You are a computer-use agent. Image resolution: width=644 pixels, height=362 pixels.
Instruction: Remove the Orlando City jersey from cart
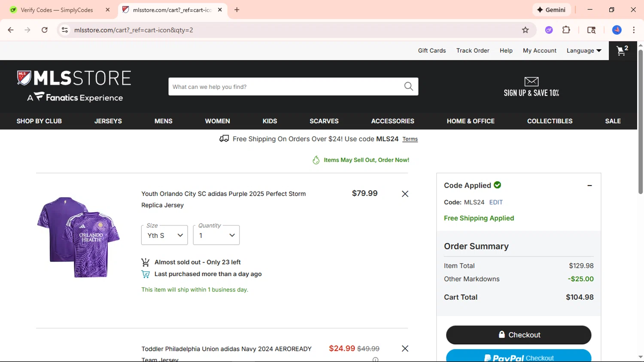click(x=405, y=194)
